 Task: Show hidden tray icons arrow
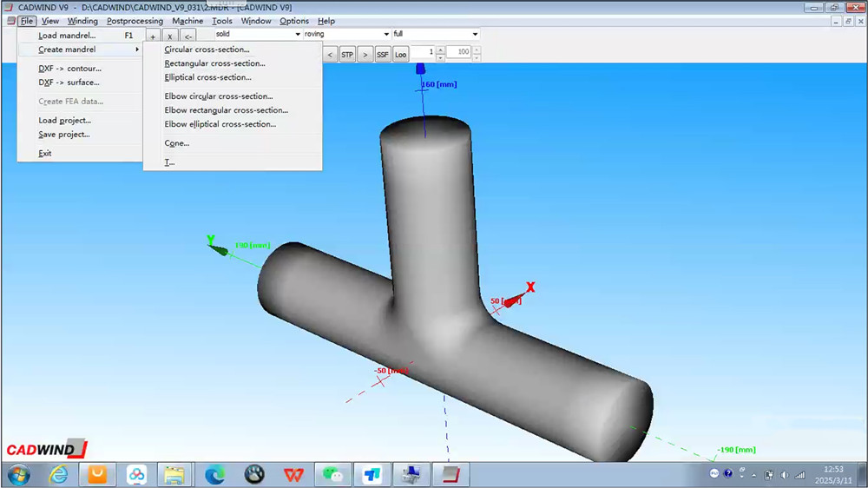point(753,475)
